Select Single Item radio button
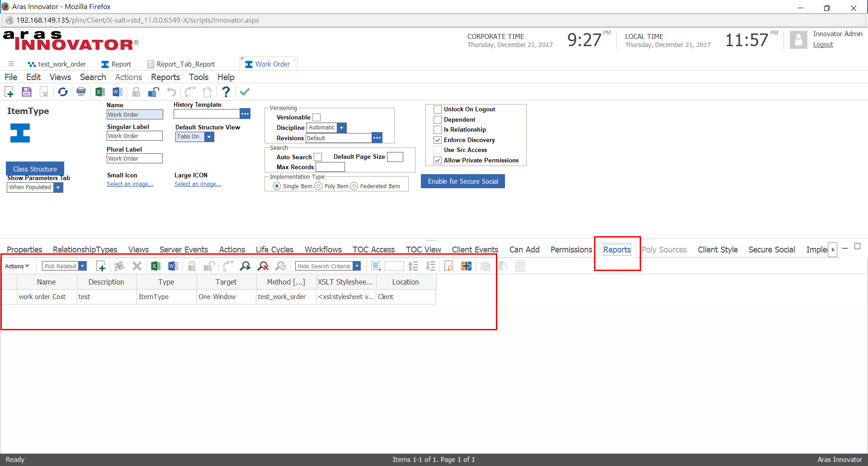The width and height of the screenshot is (868, 466). (x=277, y=186)
